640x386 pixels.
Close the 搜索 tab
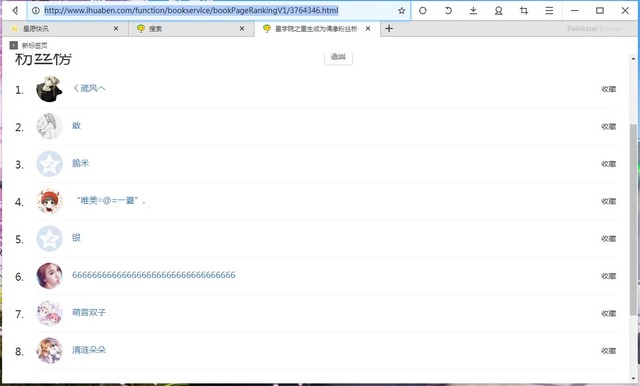point(242,29)
